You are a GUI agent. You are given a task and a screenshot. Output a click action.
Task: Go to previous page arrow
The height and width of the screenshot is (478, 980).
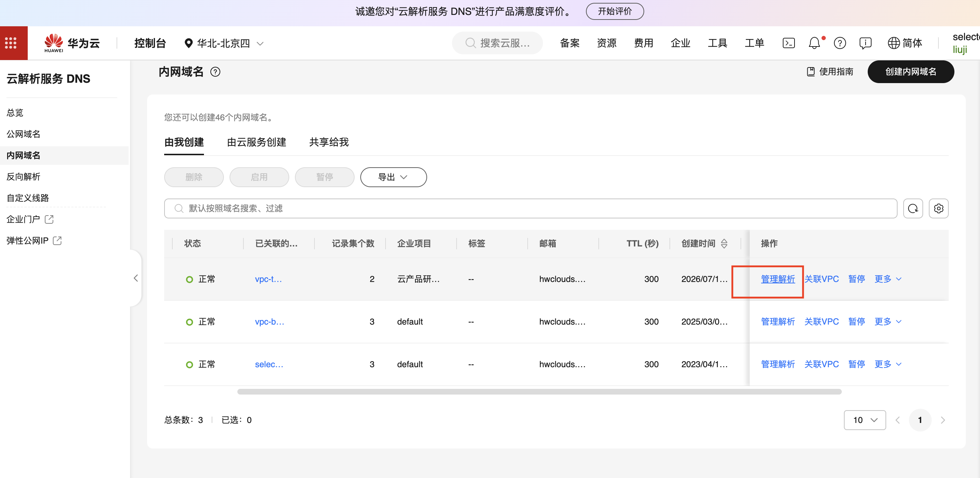pyautogui.click(x=898, y=420)
